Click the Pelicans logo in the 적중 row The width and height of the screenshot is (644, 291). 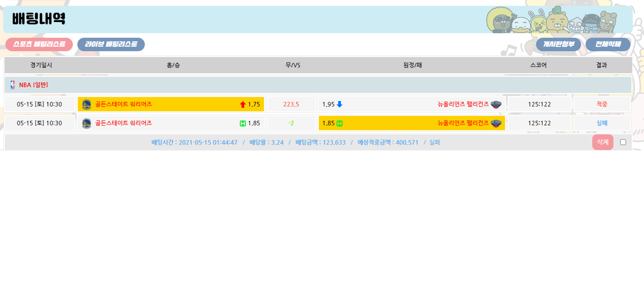(496, 104)
